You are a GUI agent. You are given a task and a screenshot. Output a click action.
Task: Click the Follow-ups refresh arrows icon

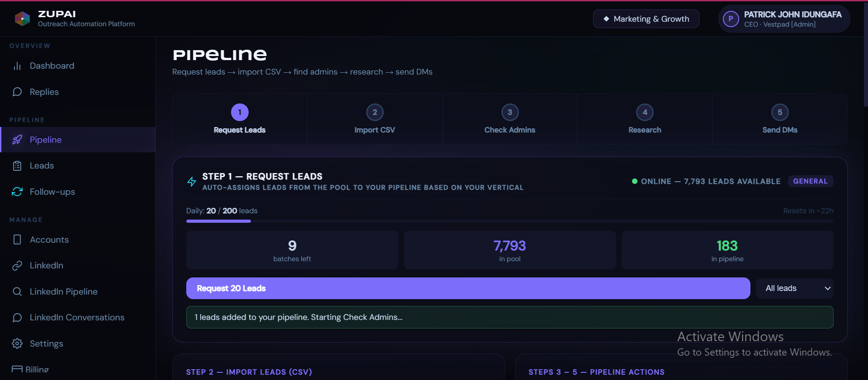click(17, 192)
